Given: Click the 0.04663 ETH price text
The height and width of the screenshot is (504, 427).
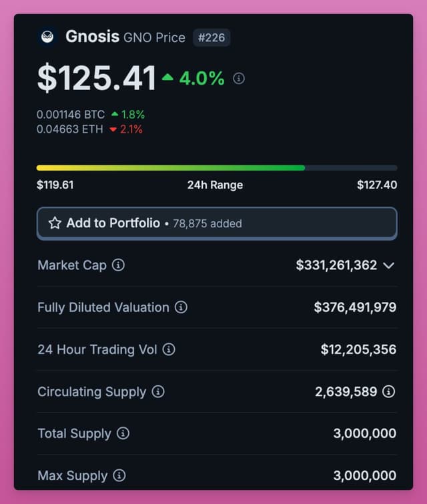Looking at the screenshot, I should 69,129.
